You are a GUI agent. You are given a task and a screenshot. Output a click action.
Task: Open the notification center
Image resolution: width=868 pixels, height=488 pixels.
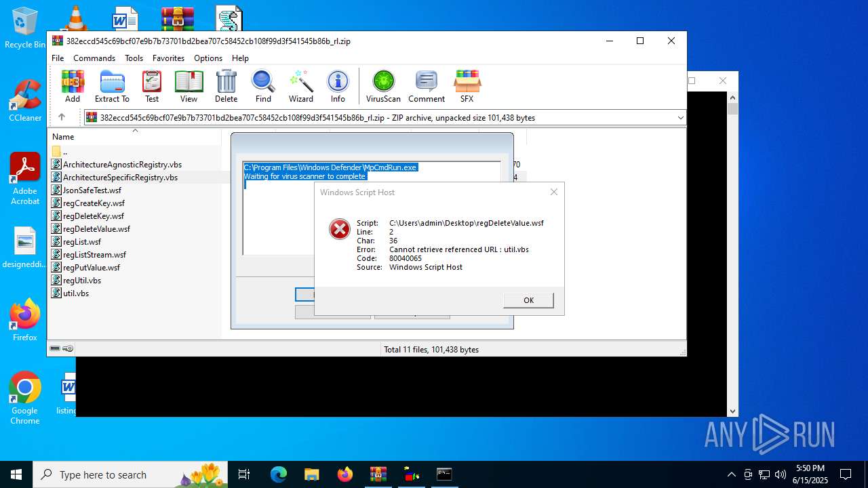click(846, 474)
